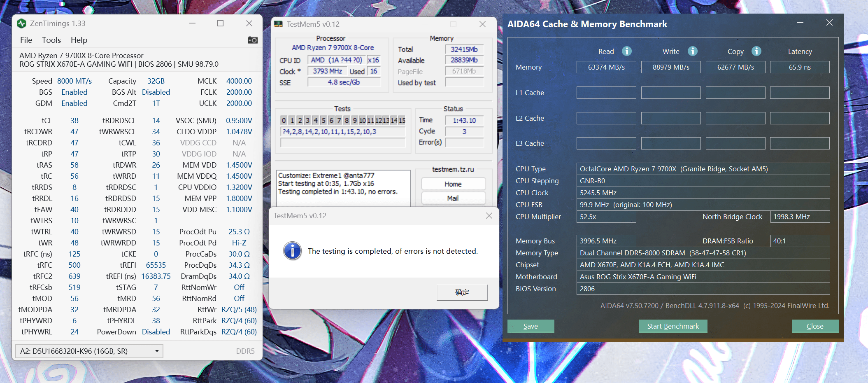
Task: Click the Mail button in TestMem5
Action: [453, 198]
